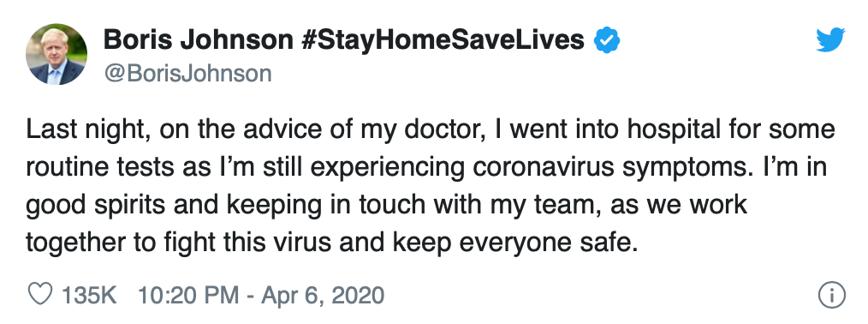Click the blue verified badge
The height and width of the screenshot is (324, 868).
point(607,40)
